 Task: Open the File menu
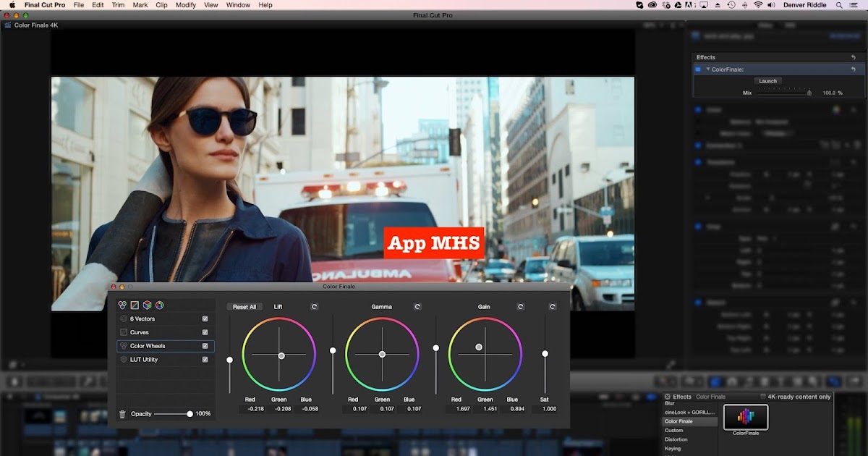point(79,5)
